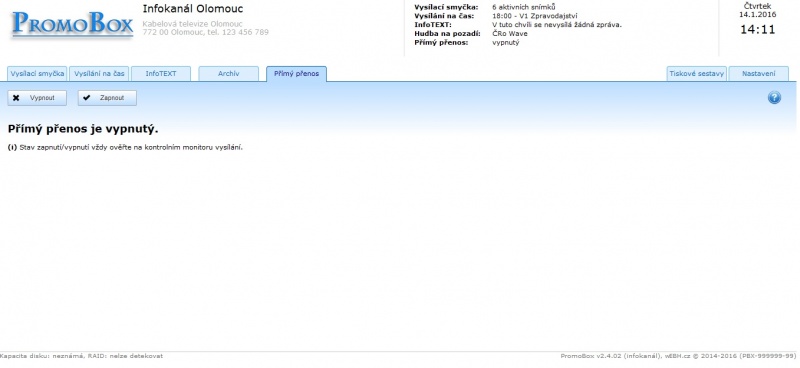The height and width of the screenshot is (368, 800).
Task: Click the PromoBox logo
Action: coord(72,24)
